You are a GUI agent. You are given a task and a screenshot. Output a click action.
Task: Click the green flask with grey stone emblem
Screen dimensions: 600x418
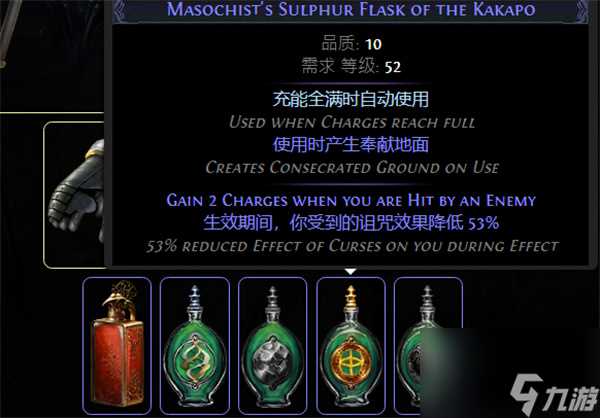tap(272, 346)
